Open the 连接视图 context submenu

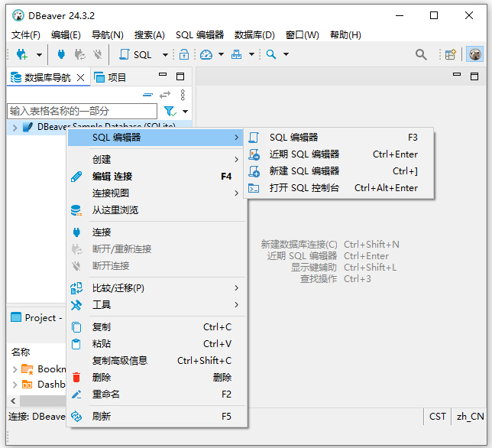coord(157,193)
